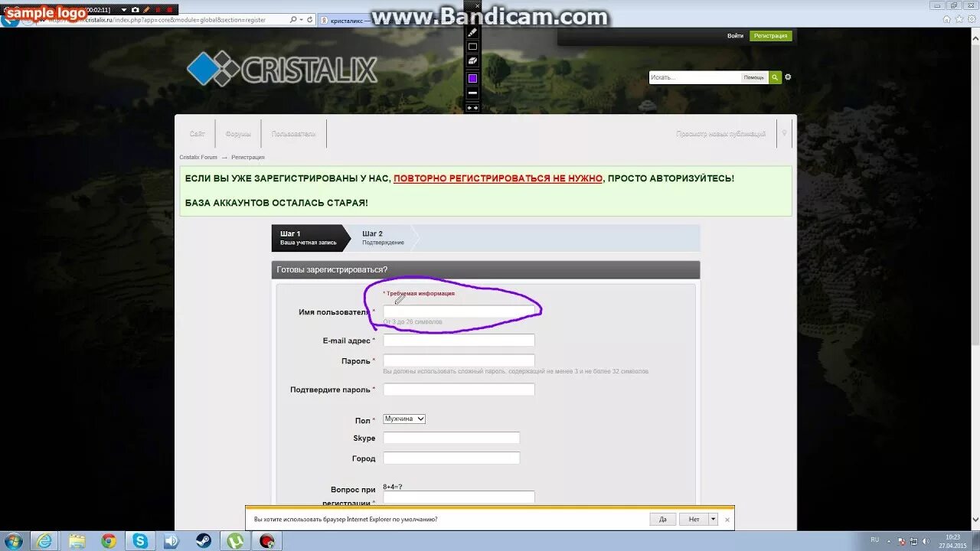
Task: Click the Помощь button in search box
Action: point(753,77)
